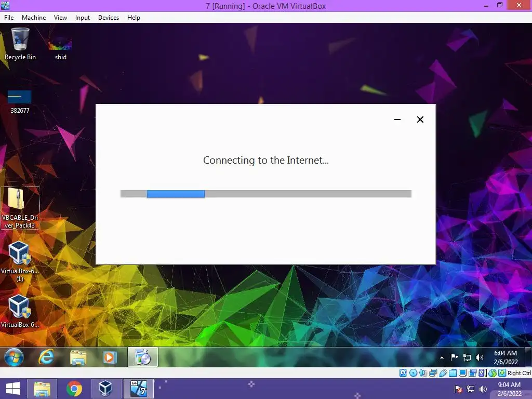The width and height of the screenshot is (532, 399).
Task: Open the File menu in VirtualBox
Action: pos(9,18)
